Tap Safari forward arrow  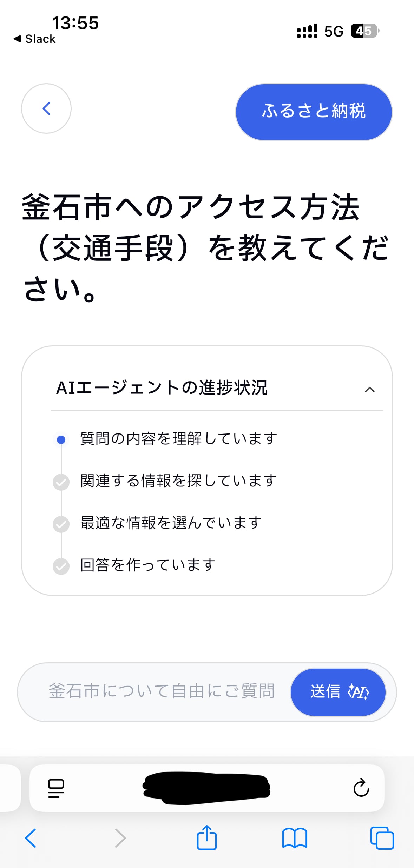tap(120, 838)
